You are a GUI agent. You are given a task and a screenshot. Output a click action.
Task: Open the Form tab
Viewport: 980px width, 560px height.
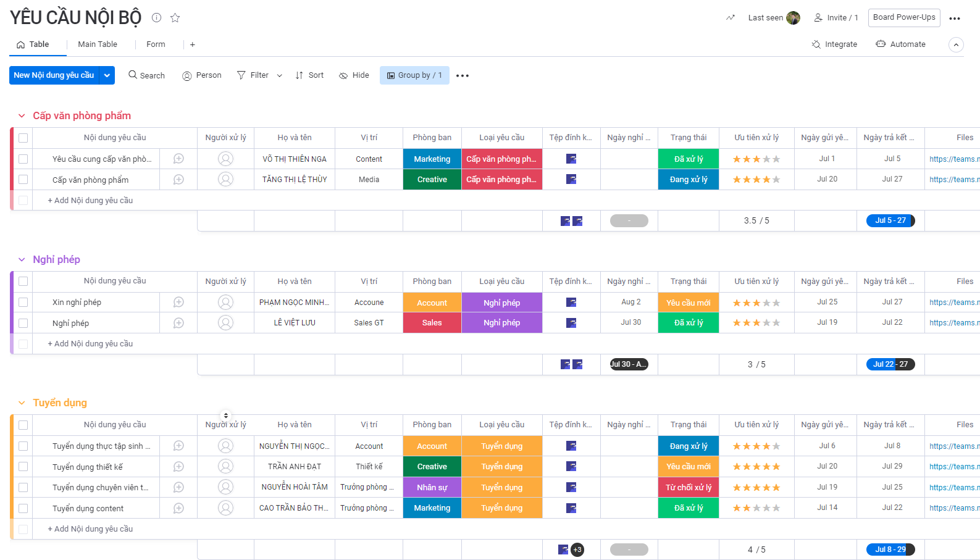[156, 44]
